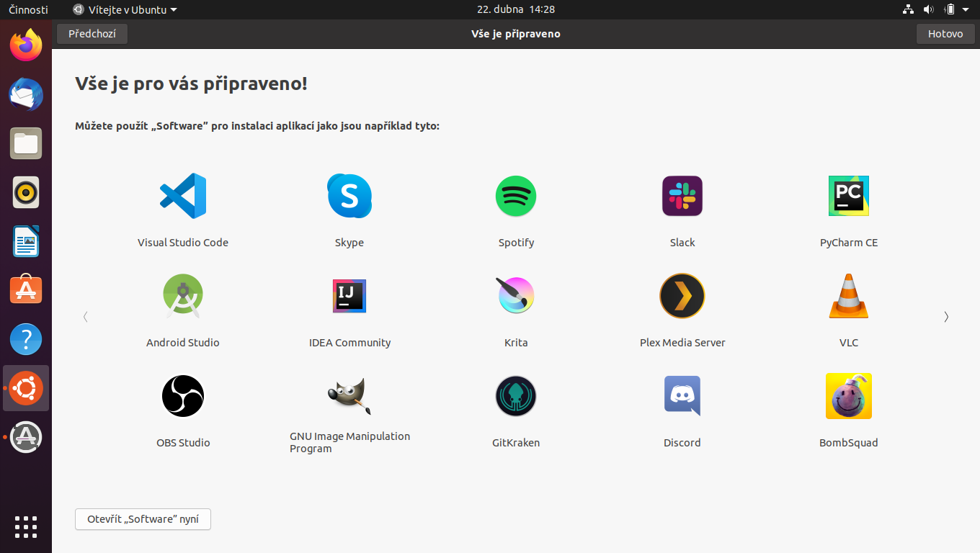Image resolution: width=980 pixels, height=553 pixels.
Task: Click the Vše je připraveno title
Action: click(x=516, y=34)
